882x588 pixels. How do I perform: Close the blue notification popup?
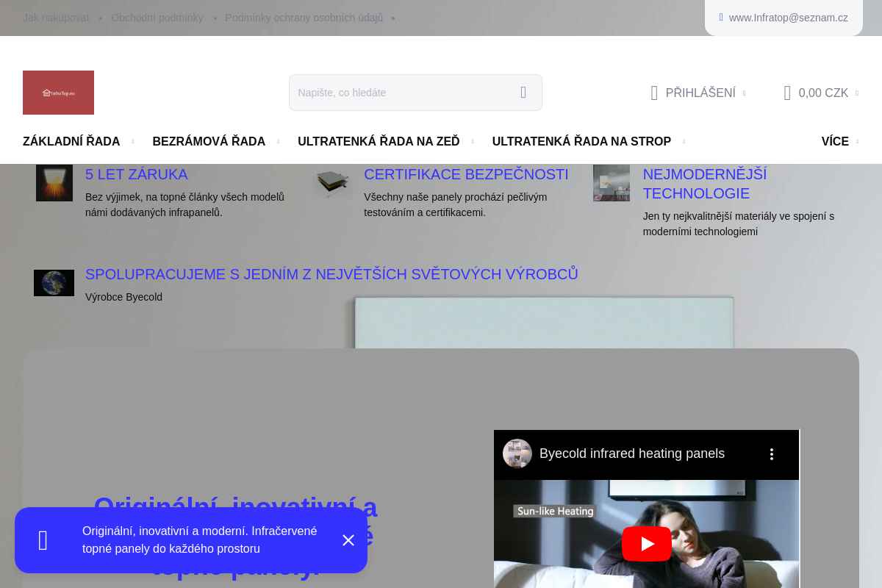point(348,540)
